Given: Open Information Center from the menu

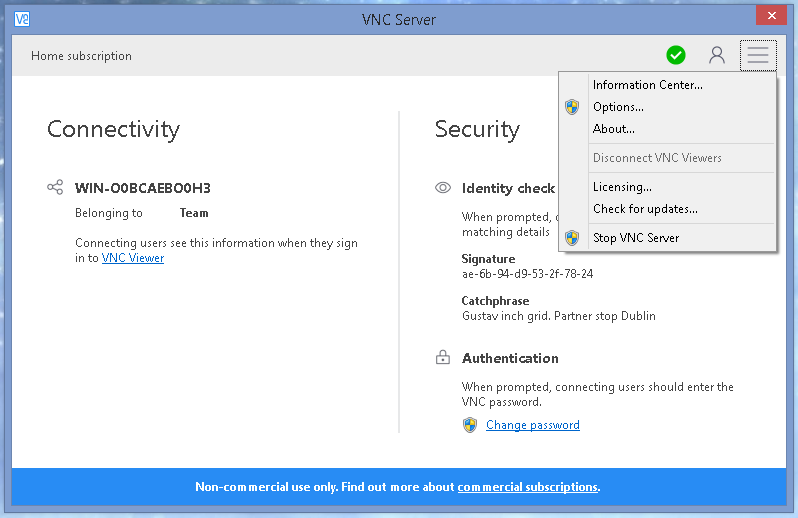Looking at the screenshot, I should pyautogui.click(x=647, y=85).
